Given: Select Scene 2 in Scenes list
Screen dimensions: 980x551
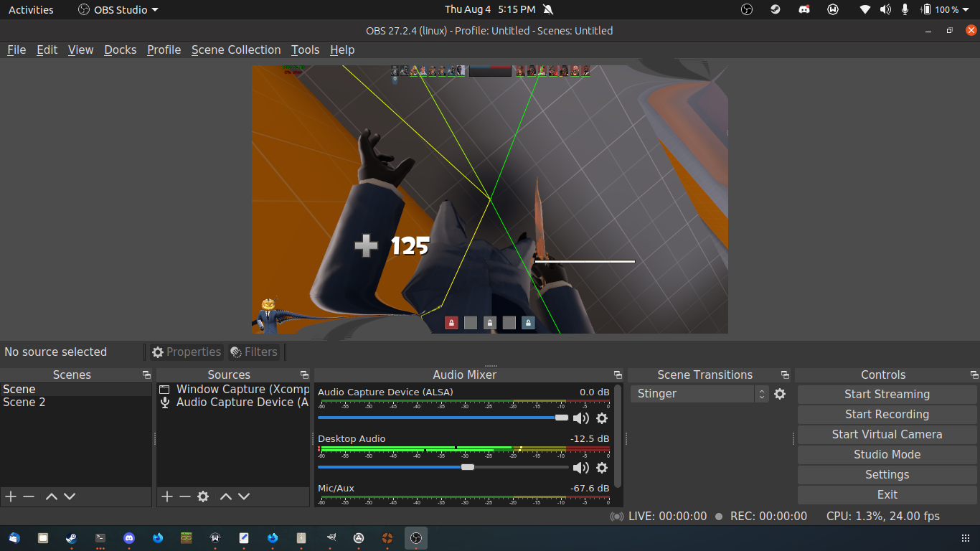Looking at the screenshot, I should click(75, 402).
